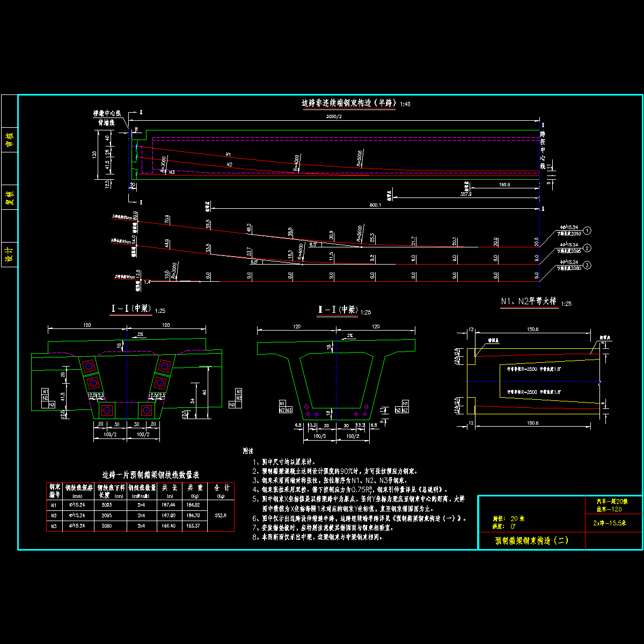This screenshot has width=644, height=644.
Task: Select the N1、N2平弯大样 detail title
Action: pyautogui.click(x=529, y=302)
